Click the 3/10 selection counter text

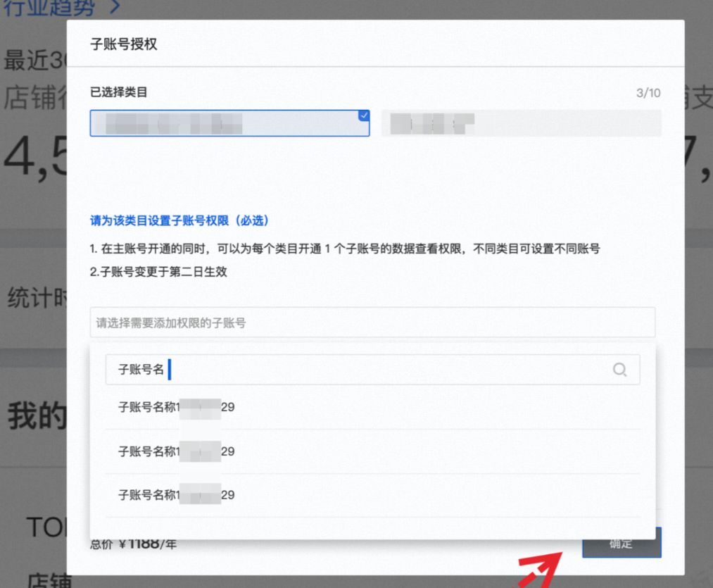pos(648,93)
